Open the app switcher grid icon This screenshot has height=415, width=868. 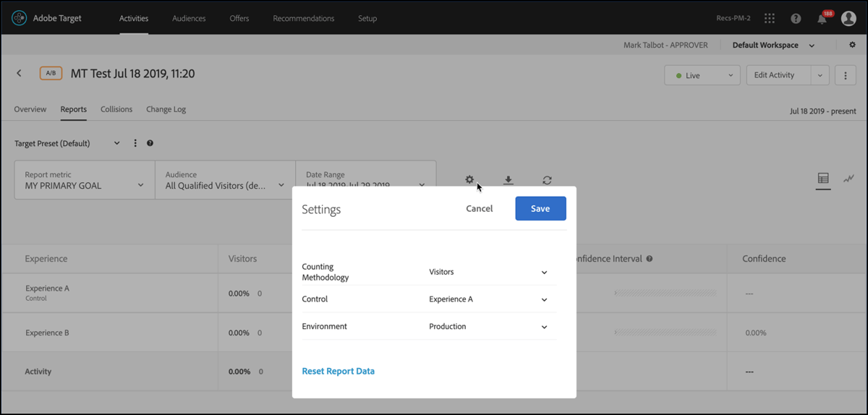(770, 19)
